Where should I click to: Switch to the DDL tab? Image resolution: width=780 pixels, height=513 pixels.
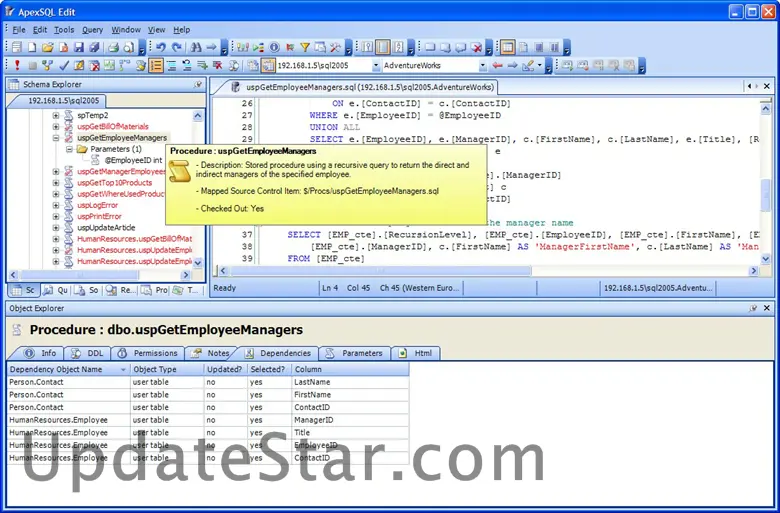point(89,353)
